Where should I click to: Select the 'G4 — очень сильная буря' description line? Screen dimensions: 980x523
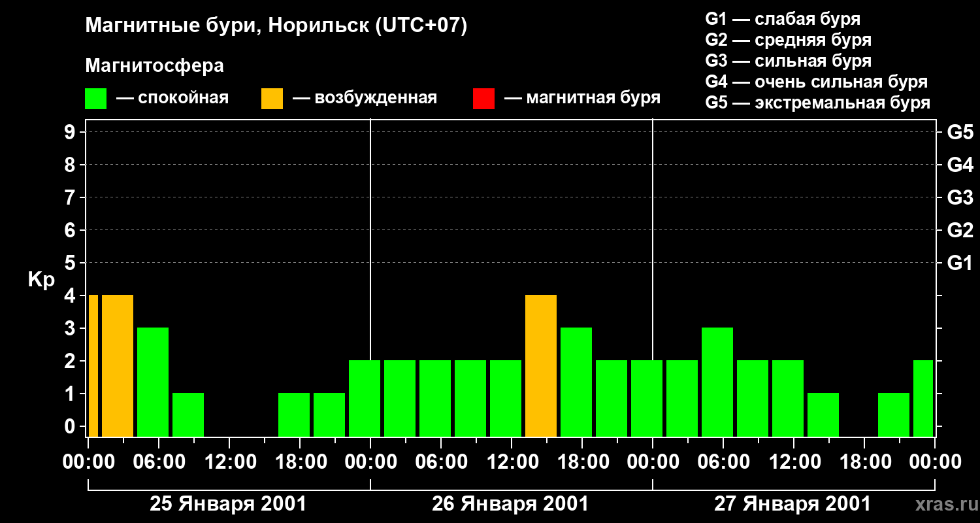pos(816,82)
